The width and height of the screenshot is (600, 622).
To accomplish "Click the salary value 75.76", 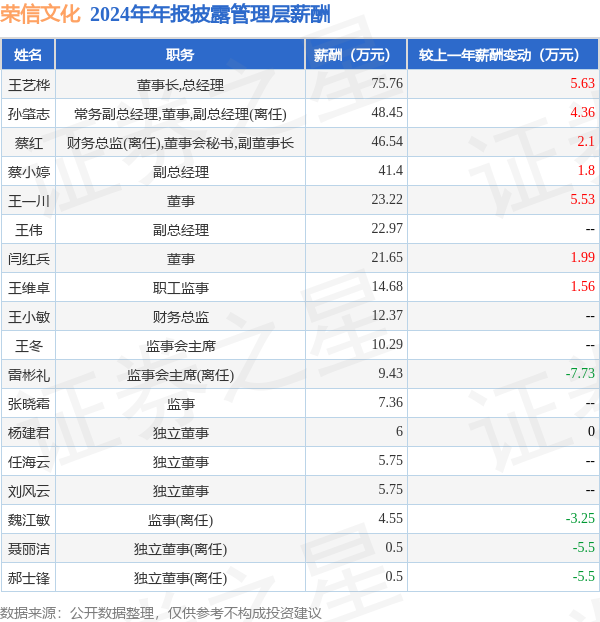I will (x=387, y=83).
